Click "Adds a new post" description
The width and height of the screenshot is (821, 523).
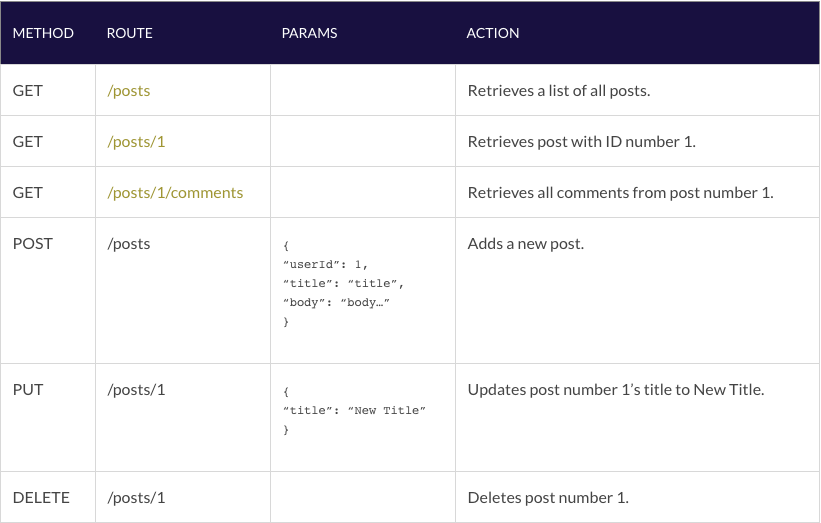pos(526,244)
